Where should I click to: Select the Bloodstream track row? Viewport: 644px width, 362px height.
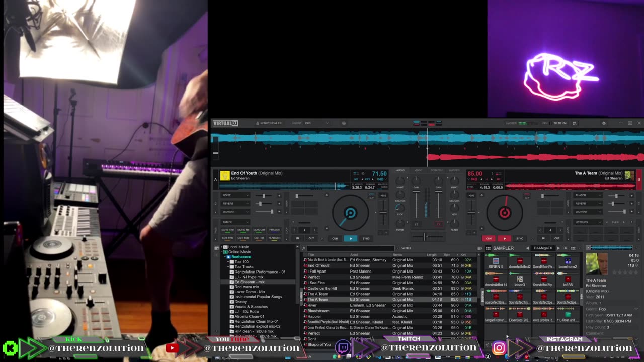(x=390, y=311)
